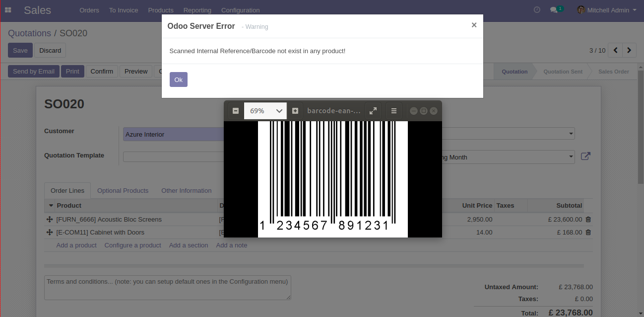This screenshot has width=644, height=317.
Task: Open the conversations chat icon
Action: (x=554, y=10)
